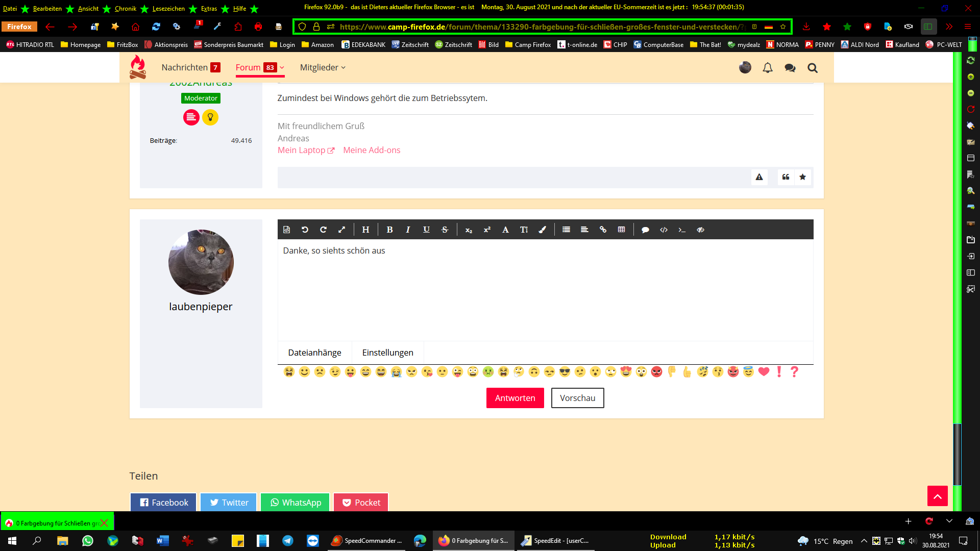The height and width of the screenshot is (551, 980).
Task: Toggle bold formatting in editor
Action: (x=389, y=230)
